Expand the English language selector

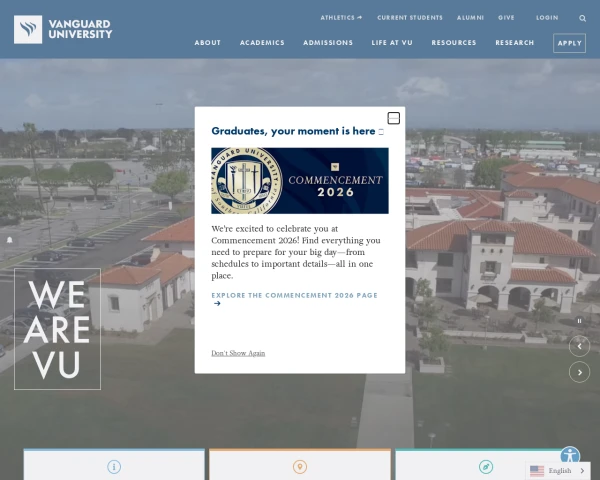(558, 470)
